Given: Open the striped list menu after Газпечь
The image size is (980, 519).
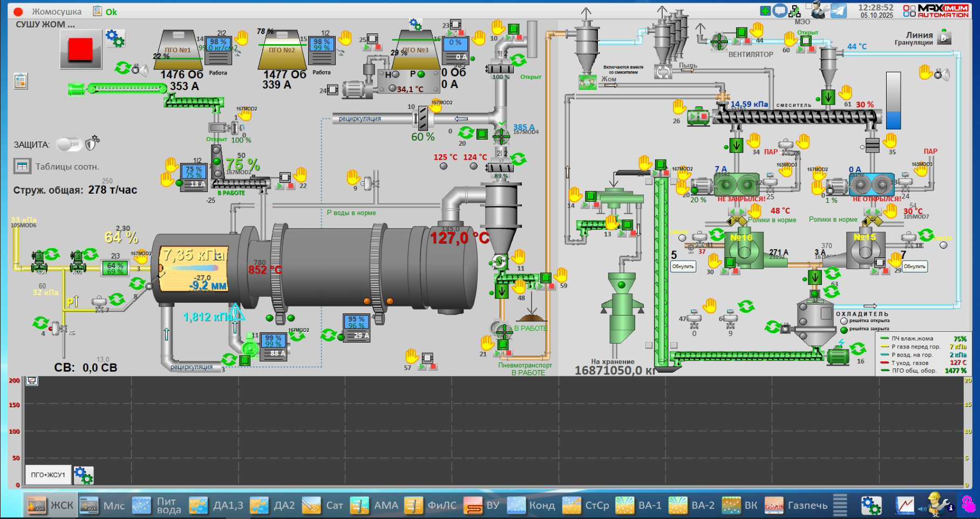Looking at the screenshot, I should (x=840, y=506).
